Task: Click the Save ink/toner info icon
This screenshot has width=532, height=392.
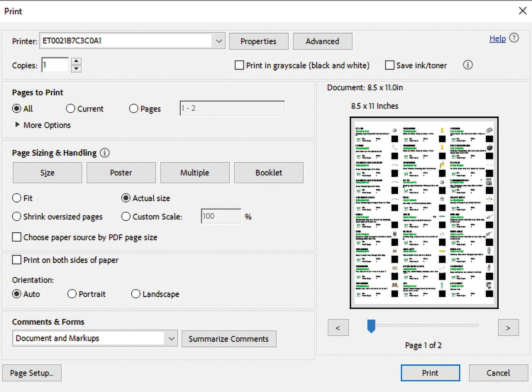Action: click(468, 65)
